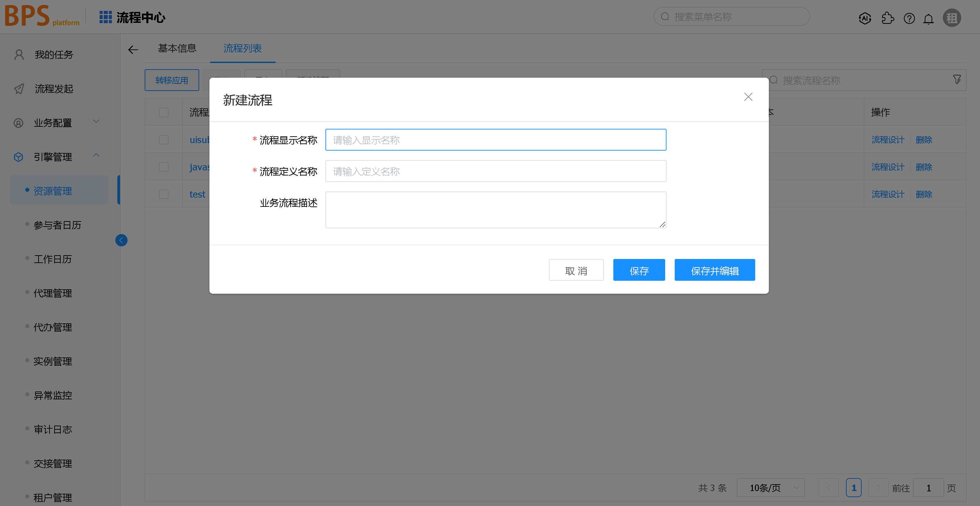Screen dimensions: 980x506
Task: Click the 保存并编辑 button
Action: [x=714, y=270]
